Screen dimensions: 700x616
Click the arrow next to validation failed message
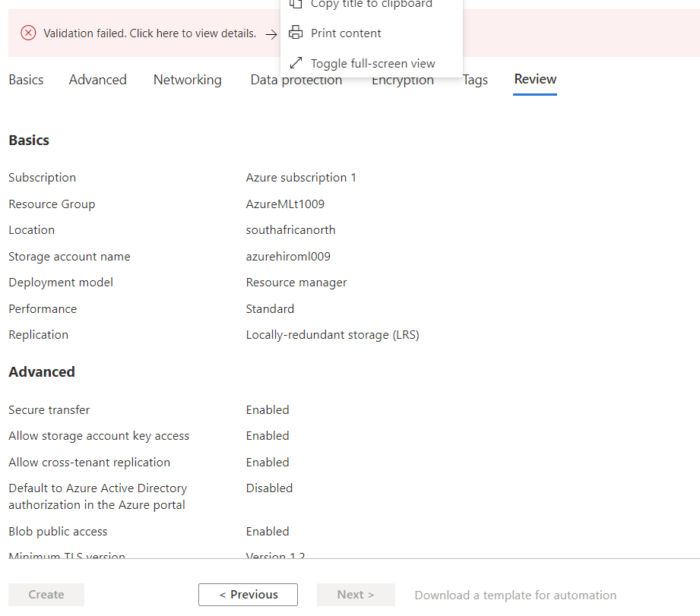click(x=271, y=34)
